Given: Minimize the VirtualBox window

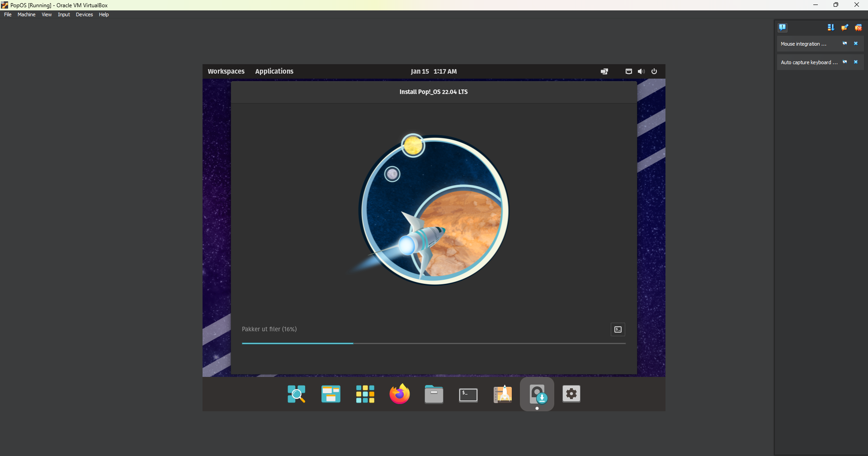Looking at the screenshot, I should point(816,5).
